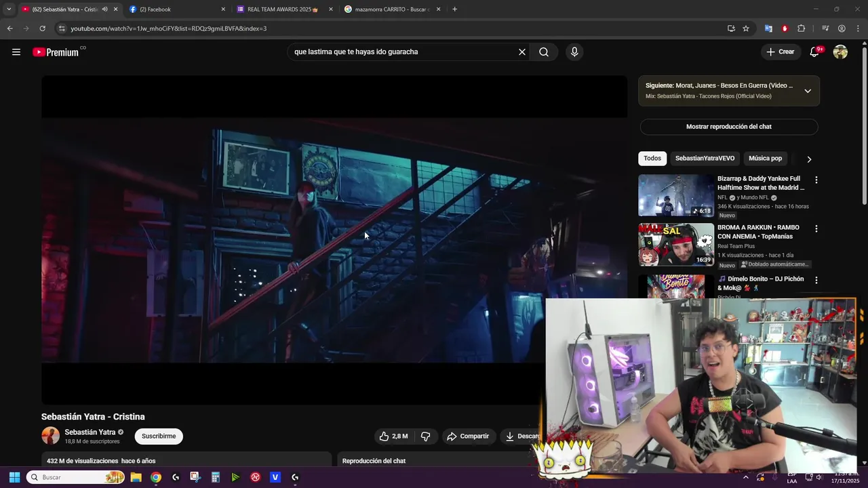View site information icon in address bar
The width and height of the screenshot is (868, 488).
(62, 28)
